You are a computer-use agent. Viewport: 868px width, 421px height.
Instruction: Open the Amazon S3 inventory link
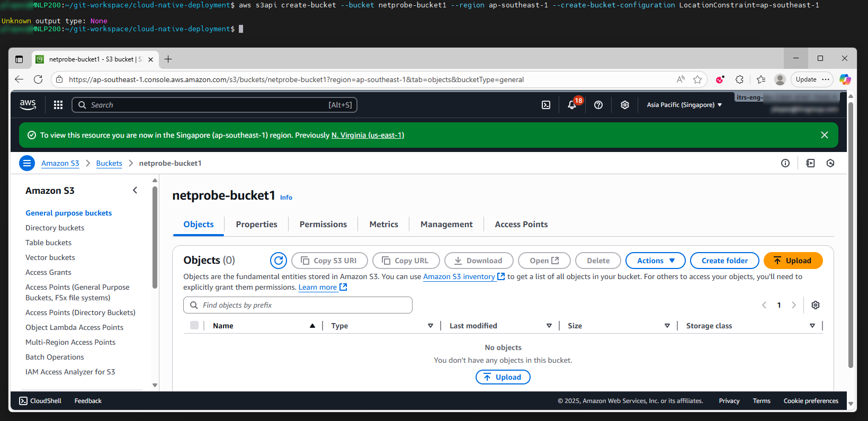[x=464, y=276]
